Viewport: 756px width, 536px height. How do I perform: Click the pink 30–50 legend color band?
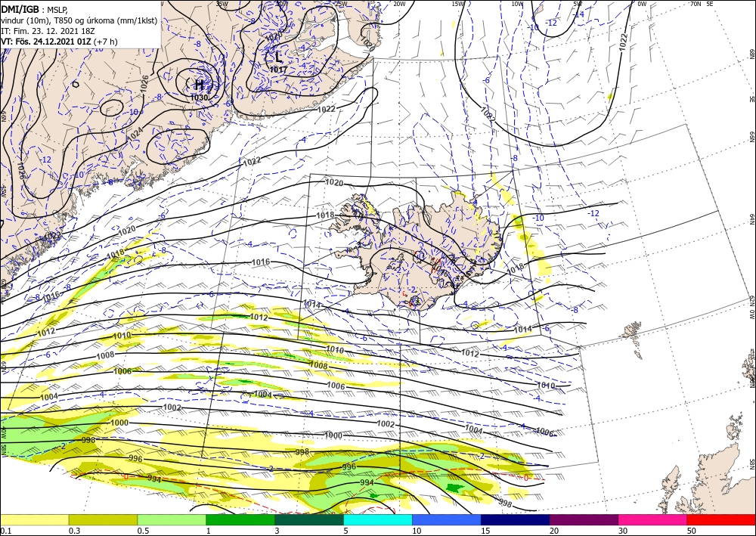(653, 519)
